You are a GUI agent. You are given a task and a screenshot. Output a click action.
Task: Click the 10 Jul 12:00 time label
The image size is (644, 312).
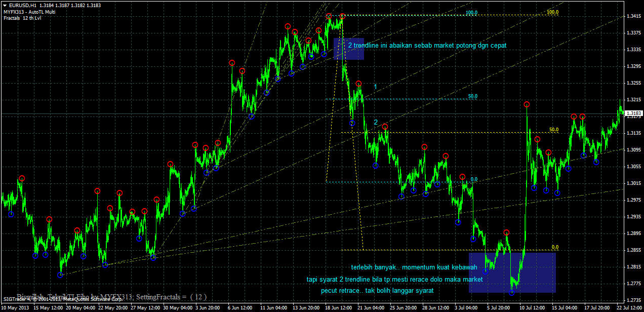(533, 307)
